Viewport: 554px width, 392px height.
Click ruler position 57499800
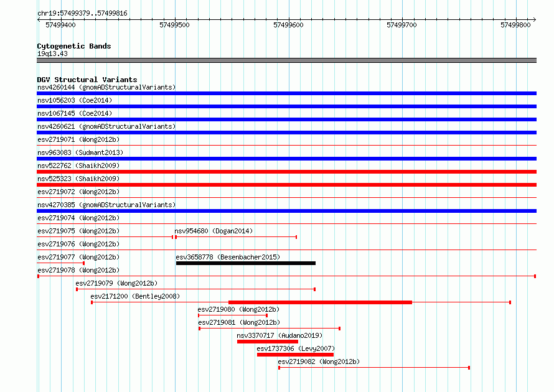coord(515,25)
